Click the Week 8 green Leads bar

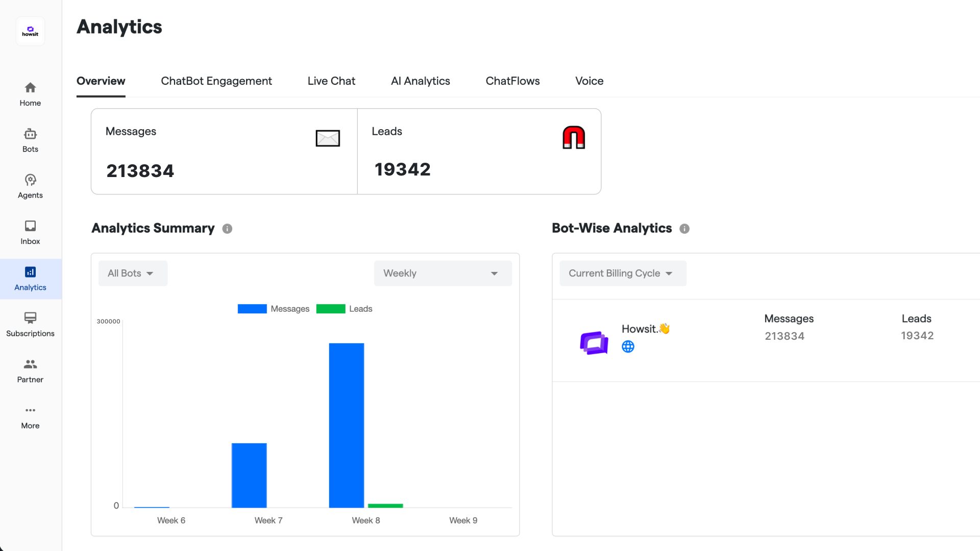[x=385, y=506]
